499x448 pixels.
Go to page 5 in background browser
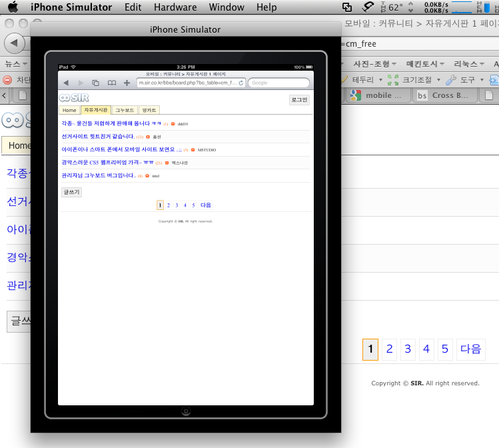point(445,349)
